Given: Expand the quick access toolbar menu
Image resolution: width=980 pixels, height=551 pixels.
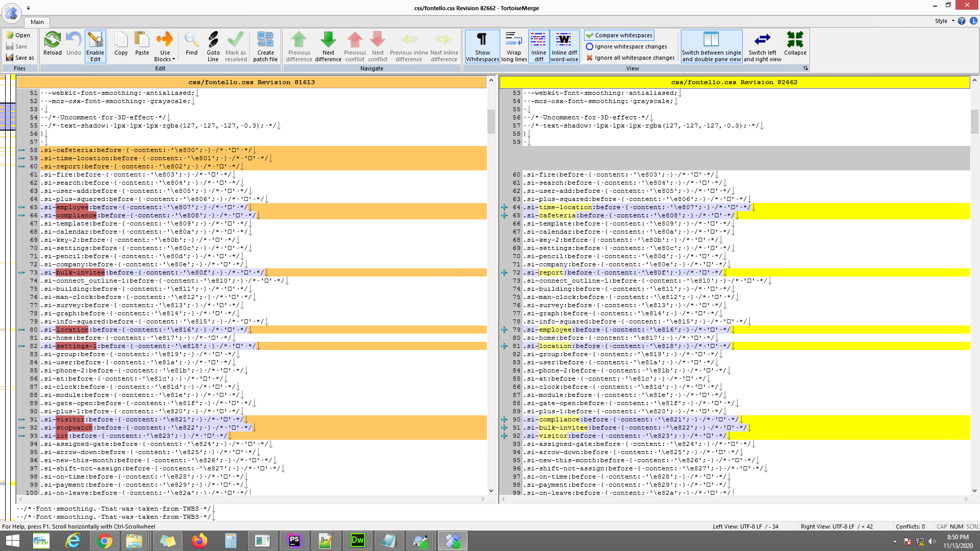Looking at the screenshot, I should 29,8.
